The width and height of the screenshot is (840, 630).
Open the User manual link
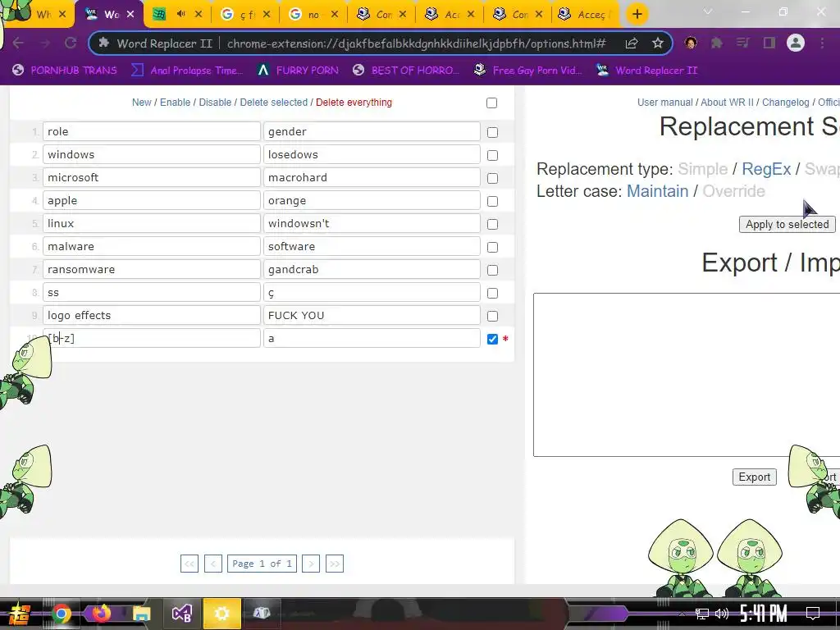coord(664,103)
